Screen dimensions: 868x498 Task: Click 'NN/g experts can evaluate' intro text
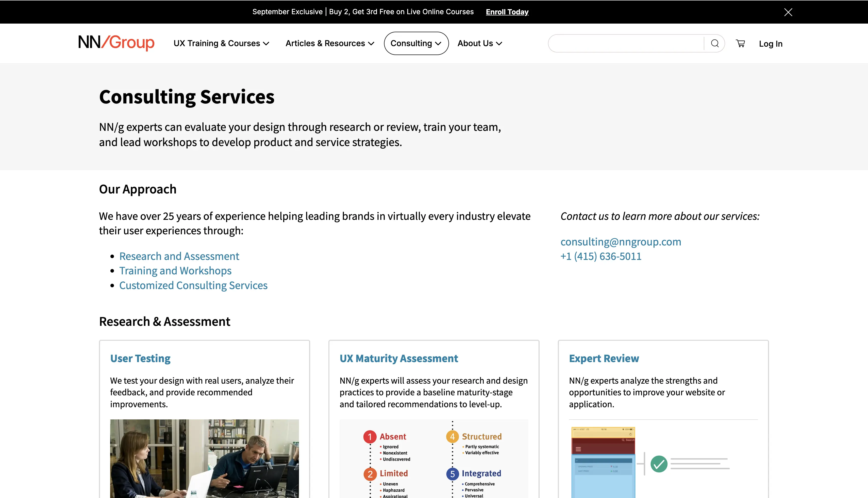[300, 134]
